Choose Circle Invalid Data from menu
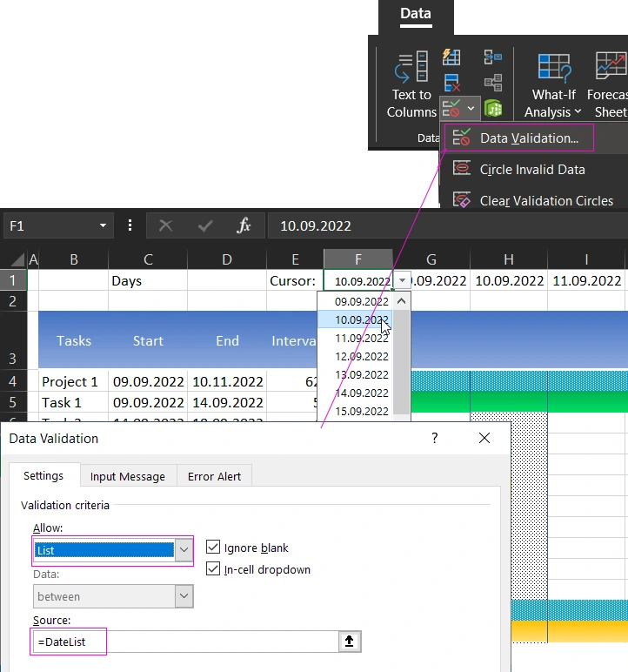Image resolution: width=628 pixels, height=672 pixels. [531, 170]
